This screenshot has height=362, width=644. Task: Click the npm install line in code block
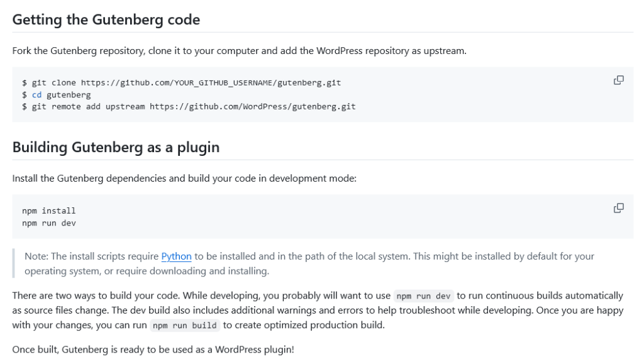tap(48, 211)
